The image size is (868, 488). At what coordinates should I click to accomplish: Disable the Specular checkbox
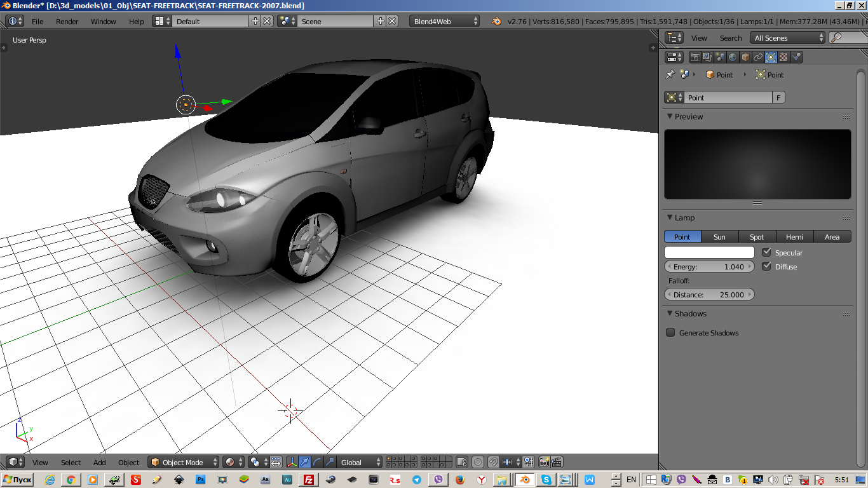[x=766, y=252]
